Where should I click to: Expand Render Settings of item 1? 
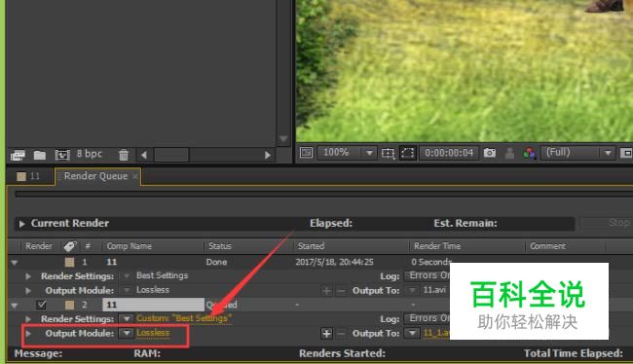(x=28, y=276)
